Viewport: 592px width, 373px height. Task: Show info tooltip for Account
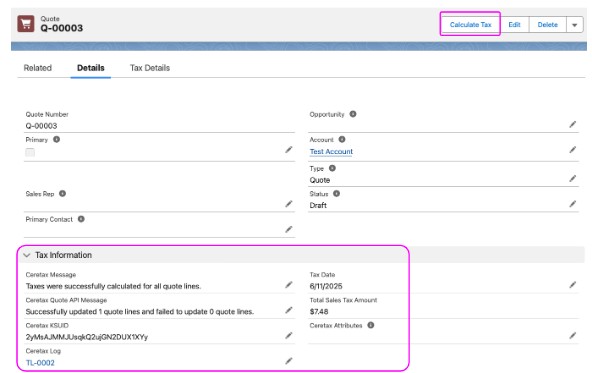(342, 139)
